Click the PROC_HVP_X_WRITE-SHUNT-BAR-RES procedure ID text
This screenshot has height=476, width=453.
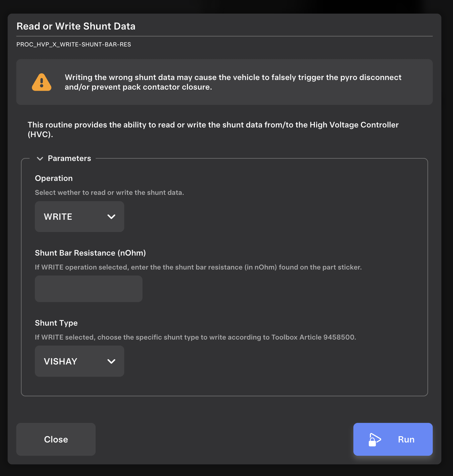(74, 44)
